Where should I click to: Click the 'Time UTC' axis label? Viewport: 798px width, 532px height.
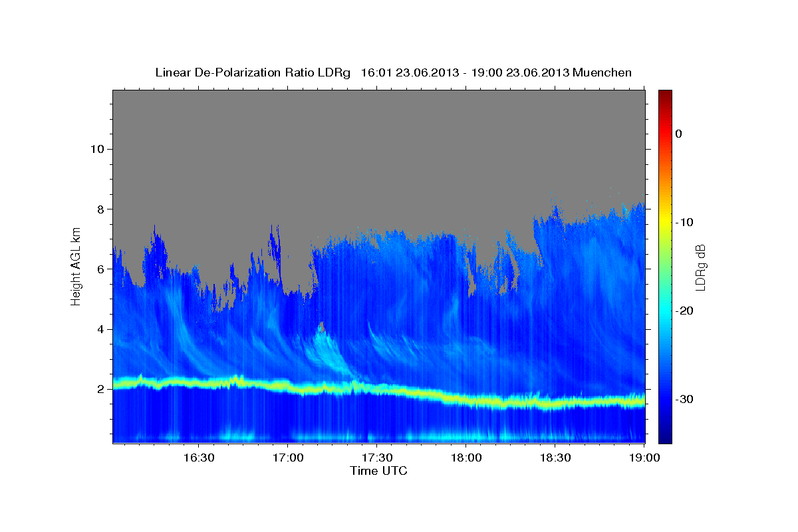click(x=378, y=471)
